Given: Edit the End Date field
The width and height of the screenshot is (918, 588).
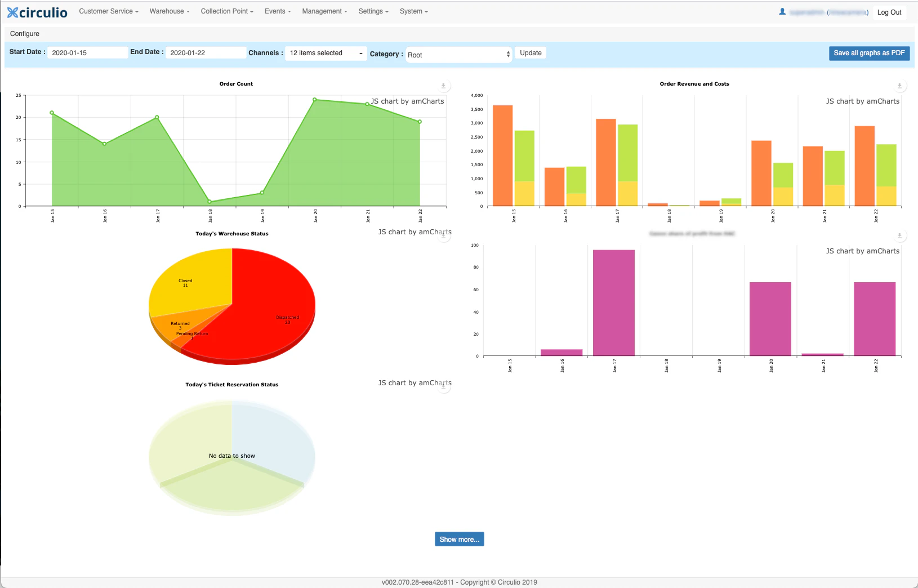Looking at the screenshot, I should [x=206, y=52].
